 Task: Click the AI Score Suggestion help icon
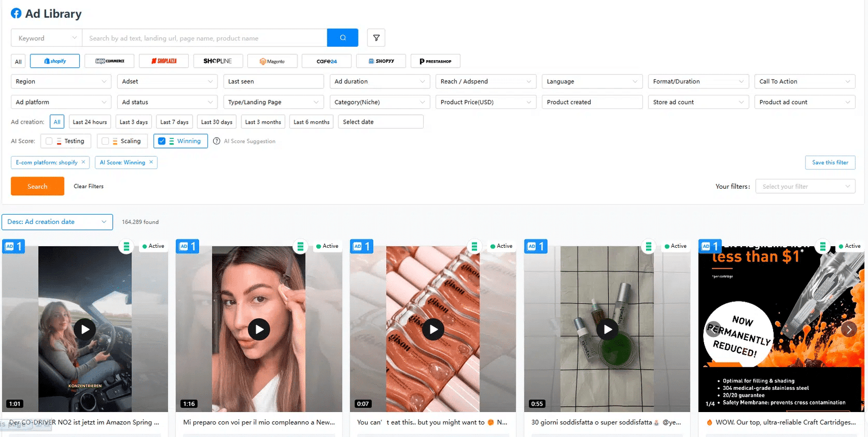pyautogui.click(x=216, y=141)
